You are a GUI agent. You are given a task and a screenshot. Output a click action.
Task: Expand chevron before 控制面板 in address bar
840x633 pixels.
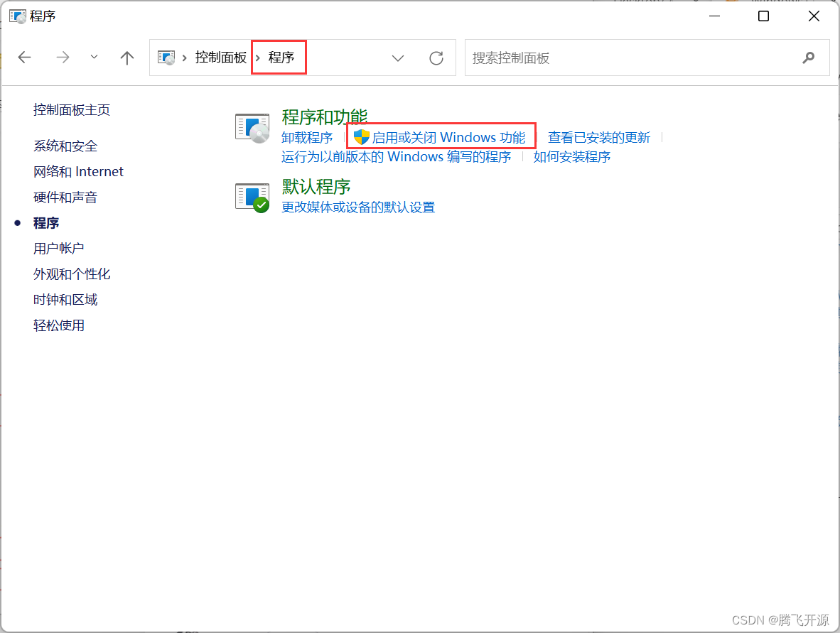pos(184,58)
